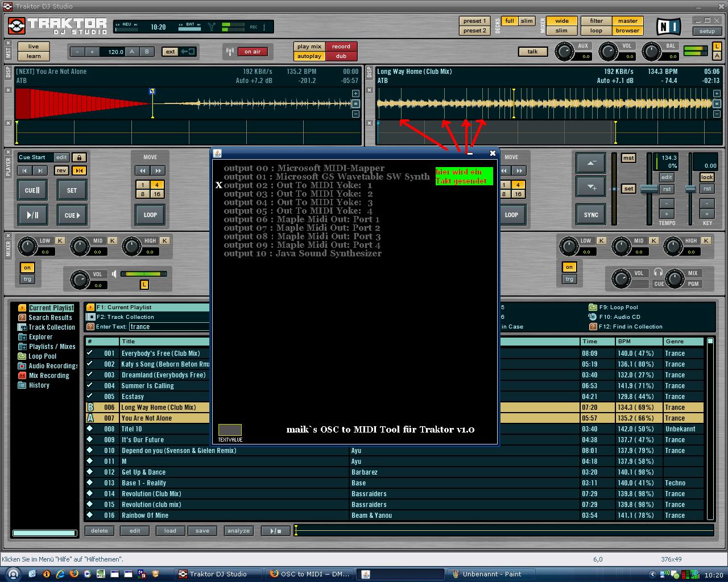Open the F9: Loop Pool shortcut
The width and height of the screenshot is (728, 582).
[x=618, y=307]
